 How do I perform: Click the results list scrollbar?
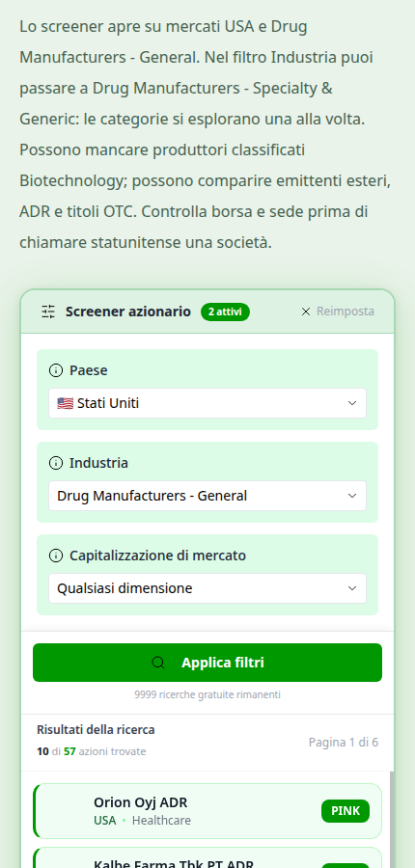click(392, 819)
